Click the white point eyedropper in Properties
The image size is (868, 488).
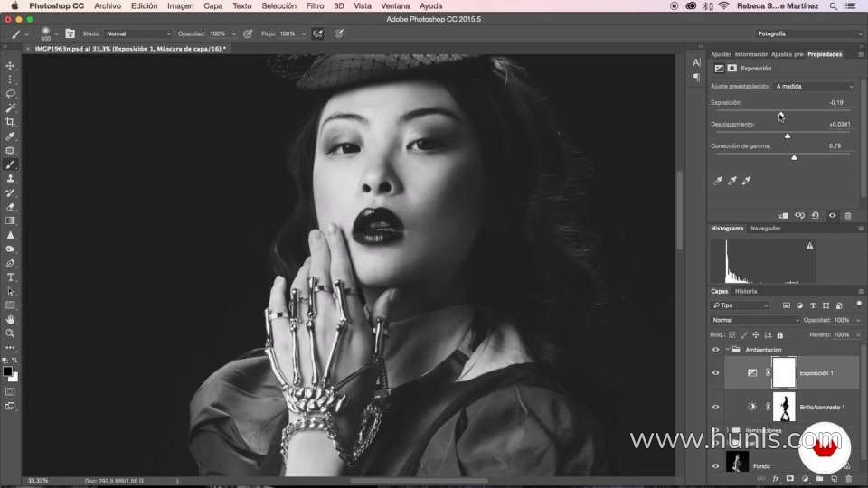click(747, 181)
